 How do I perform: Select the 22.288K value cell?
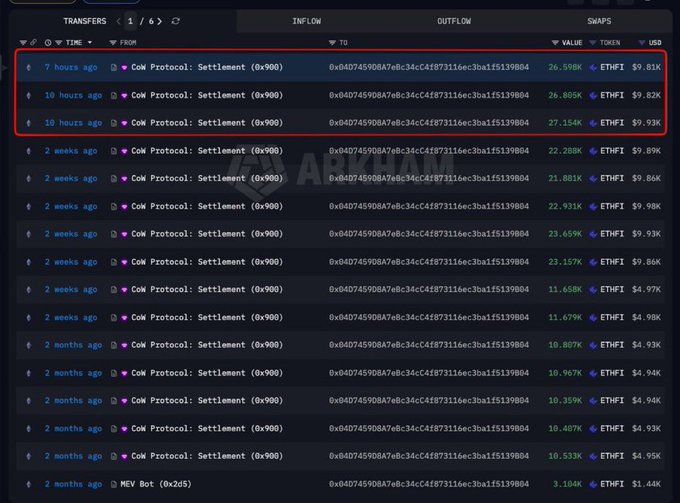565,151
